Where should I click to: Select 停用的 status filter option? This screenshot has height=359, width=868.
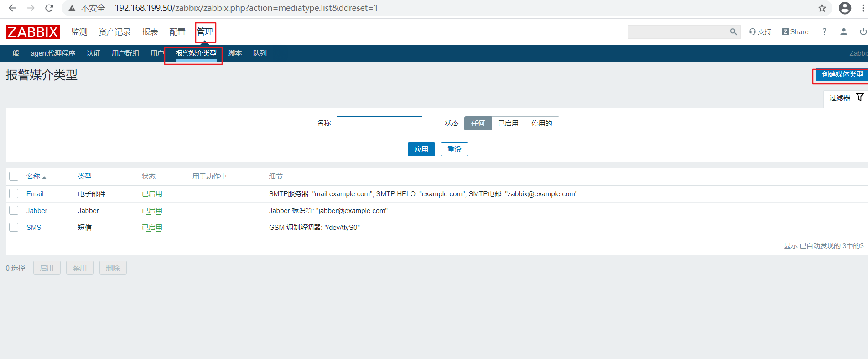[542, 123]
